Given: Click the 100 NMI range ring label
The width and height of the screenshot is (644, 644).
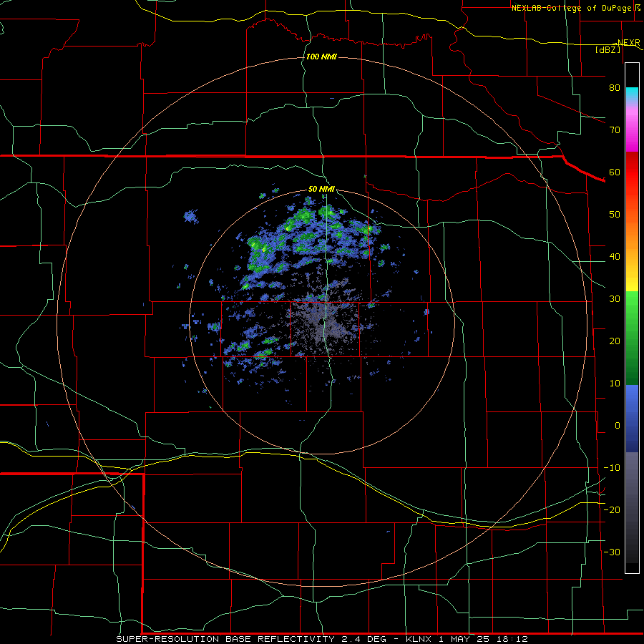Looking at the screenshot, I should 321,57.
